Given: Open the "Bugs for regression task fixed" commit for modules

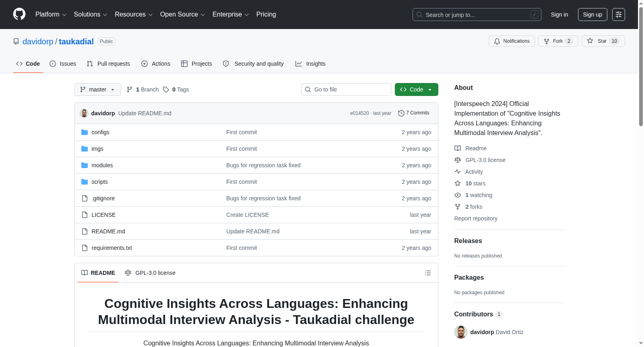Looking at the screenshot, I should coord(263,165).
